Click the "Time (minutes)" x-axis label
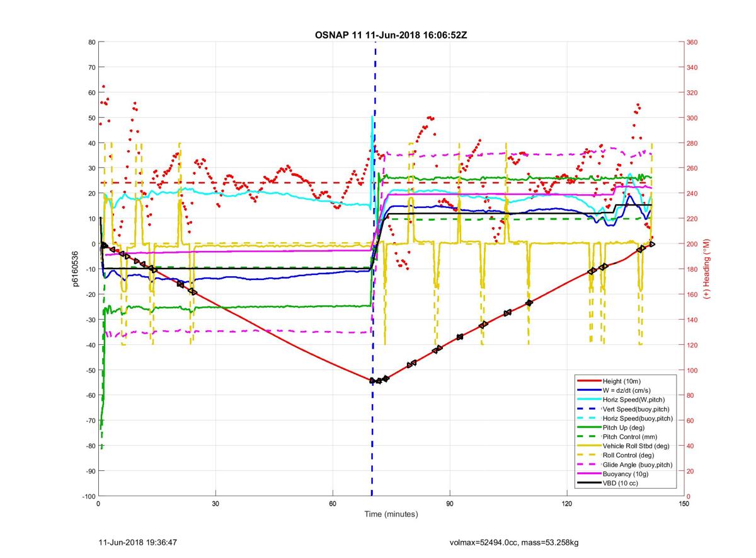 (x=391, y=514)
